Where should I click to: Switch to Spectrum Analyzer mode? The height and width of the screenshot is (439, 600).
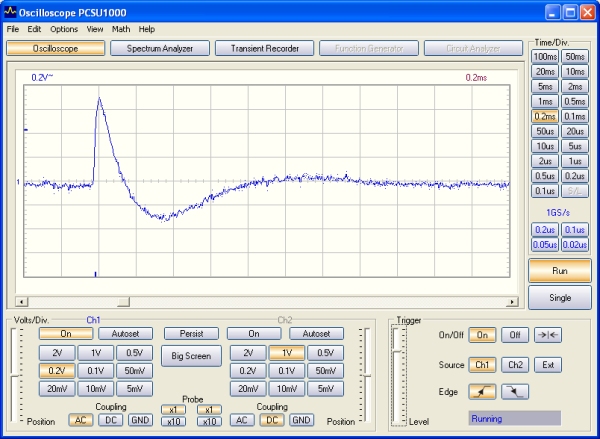[x=159, y=48]
